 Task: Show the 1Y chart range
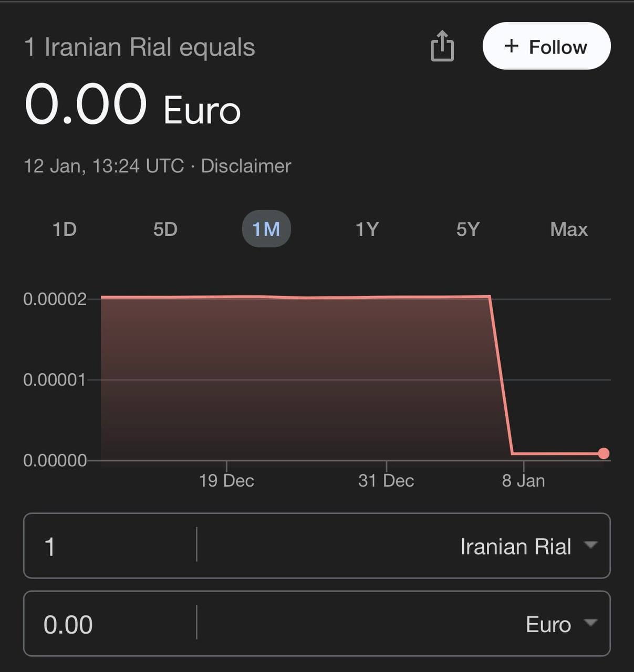point(367,229)
